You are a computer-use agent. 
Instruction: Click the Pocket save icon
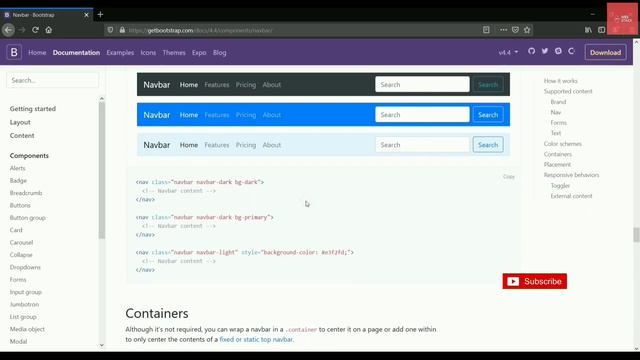tap(515, 30)
